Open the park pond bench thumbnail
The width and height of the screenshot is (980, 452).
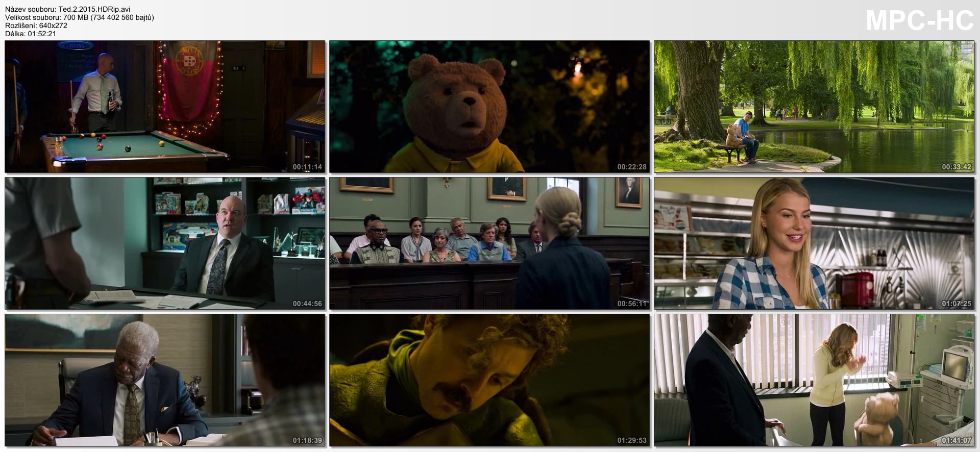(814, 107)
